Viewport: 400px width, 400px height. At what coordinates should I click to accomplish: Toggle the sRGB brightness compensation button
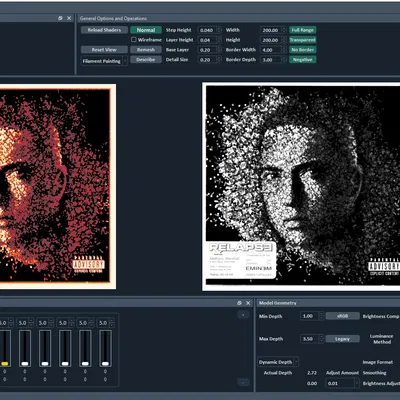point(342,316)
